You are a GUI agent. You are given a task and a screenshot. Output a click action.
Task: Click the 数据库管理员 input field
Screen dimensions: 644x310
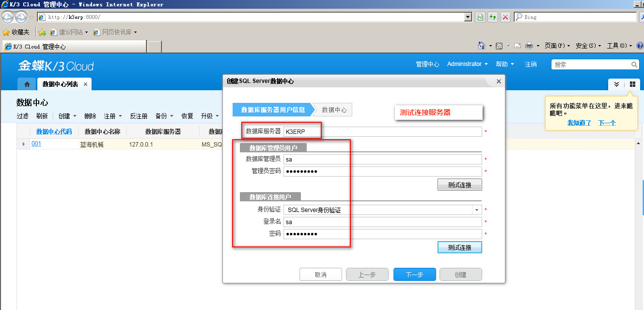(383, 159)
